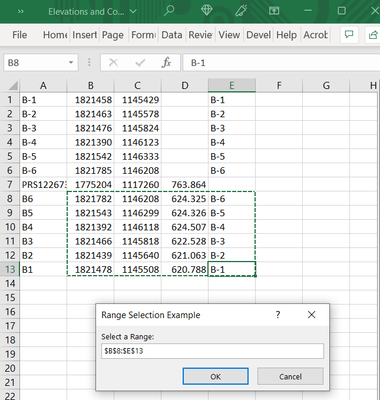The width and height of the screenshot is (380, 400).
Task: Click cell with value 763.864
Action: point(185,185)
